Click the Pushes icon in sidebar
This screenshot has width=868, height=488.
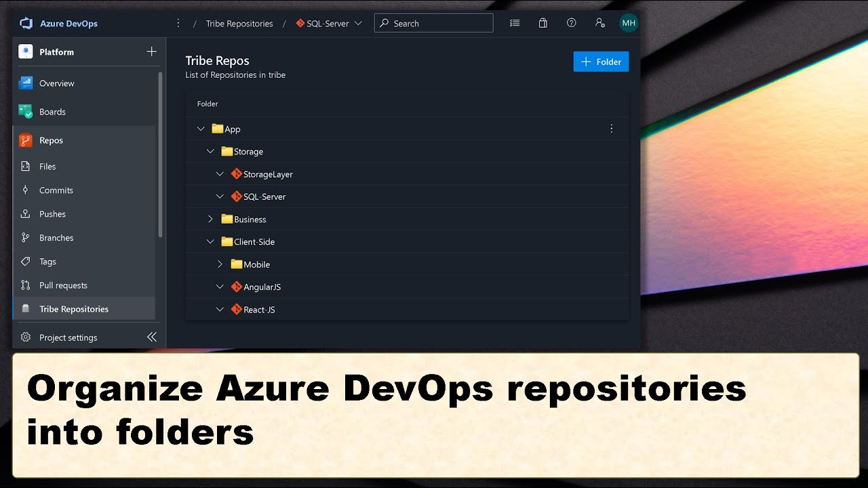26,214
